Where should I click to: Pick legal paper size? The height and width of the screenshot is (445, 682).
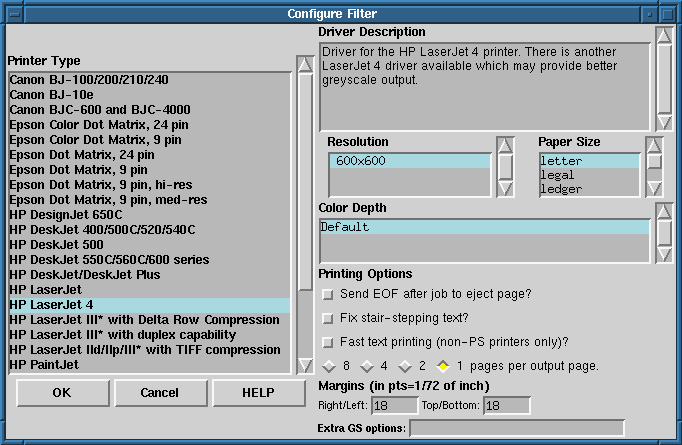560,175
